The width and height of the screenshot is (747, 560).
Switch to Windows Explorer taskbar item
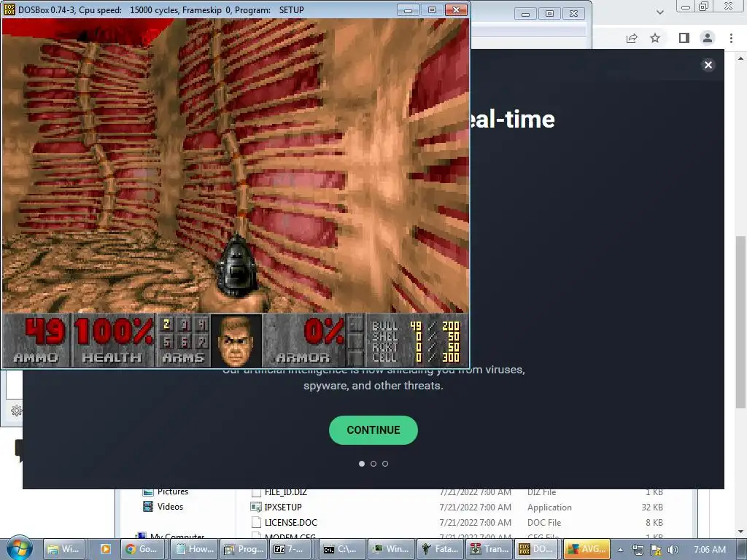coord(64,549)
